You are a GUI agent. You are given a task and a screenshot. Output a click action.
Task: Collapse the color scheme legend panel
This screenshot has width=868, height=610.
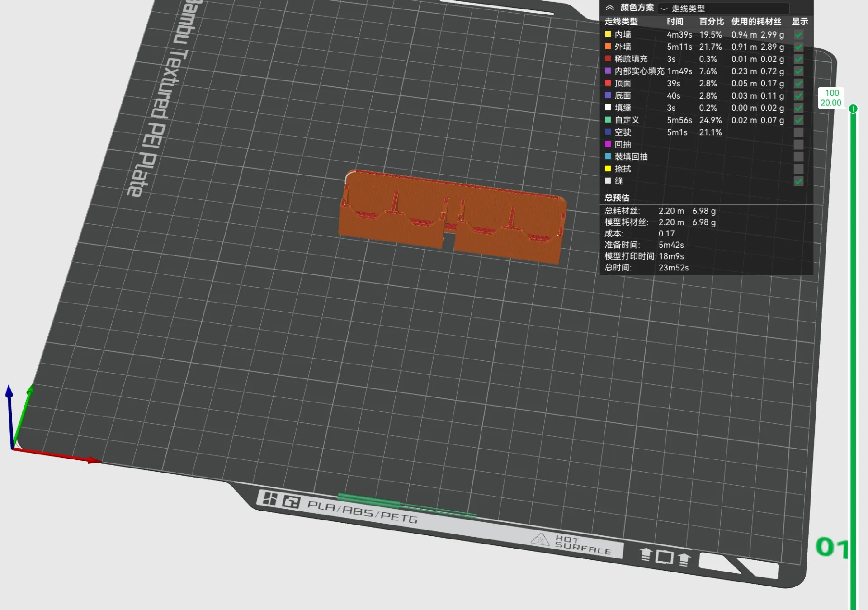tap(609, 8)
